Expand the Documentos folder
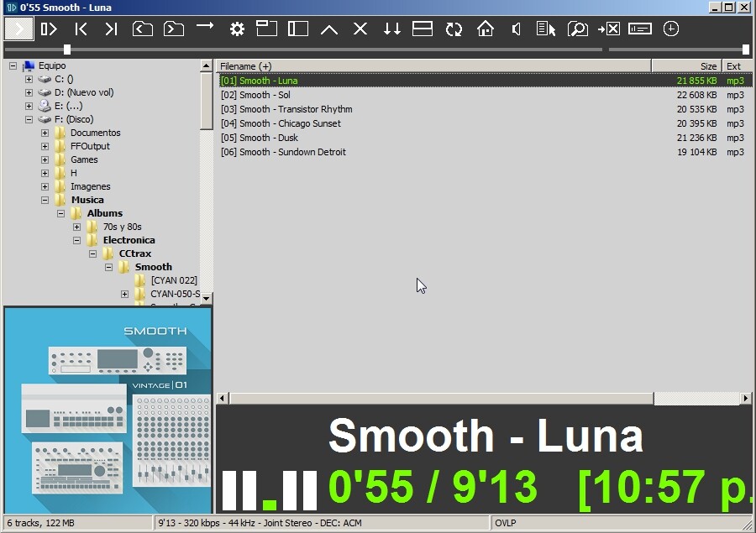The height and width of the screenshot is (533, 756). [45, 133]
